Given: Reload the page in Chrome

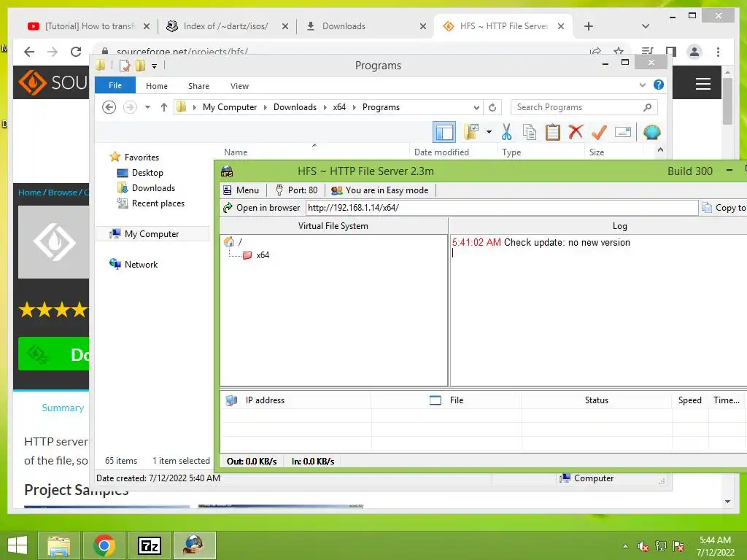Looking at the screenshot, I should pyautogui.click(x=76, y=52).
